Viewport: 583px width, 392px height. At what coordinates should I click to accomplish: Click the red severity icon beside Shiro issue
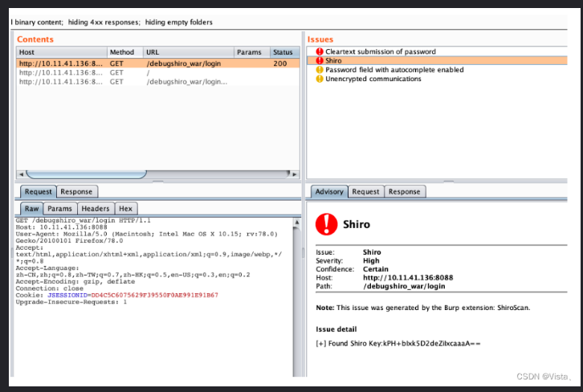pos(320,60)
